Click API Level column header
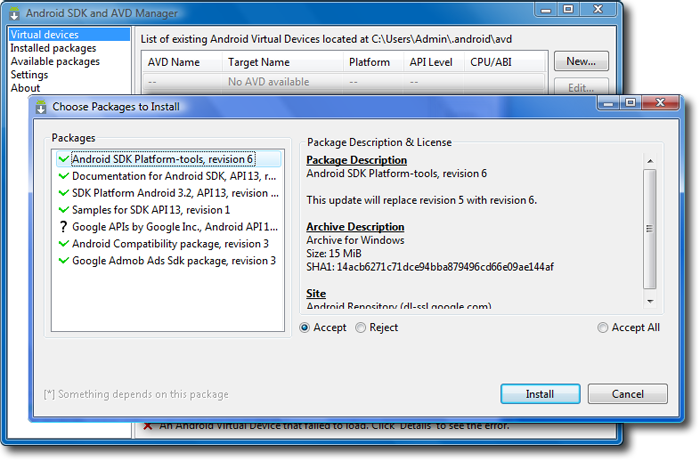 [x=433, y=62]
